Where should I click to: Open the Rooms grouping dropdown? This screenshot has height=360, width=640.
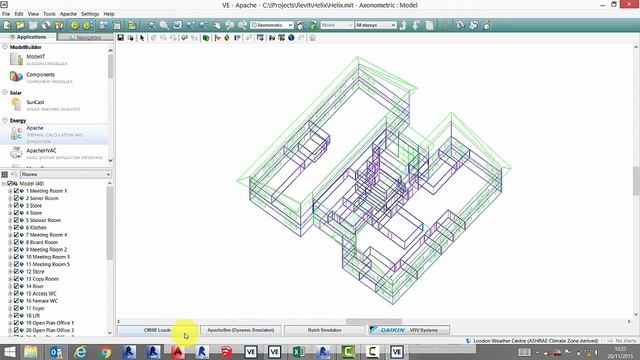point(66,174)
